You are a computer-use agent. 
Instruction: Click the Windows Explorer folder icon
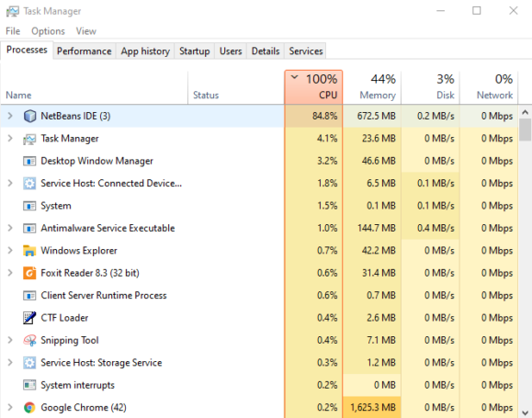click(29, 251)
